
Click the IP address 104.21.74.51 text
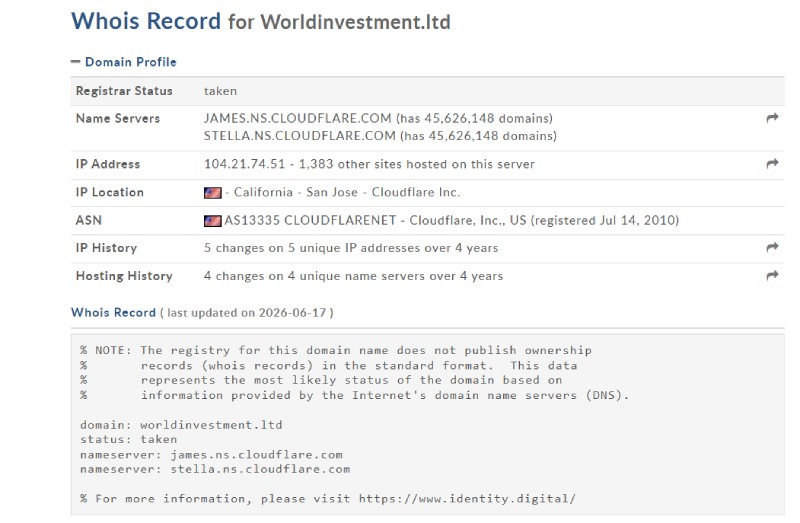(x=244, y=164)
